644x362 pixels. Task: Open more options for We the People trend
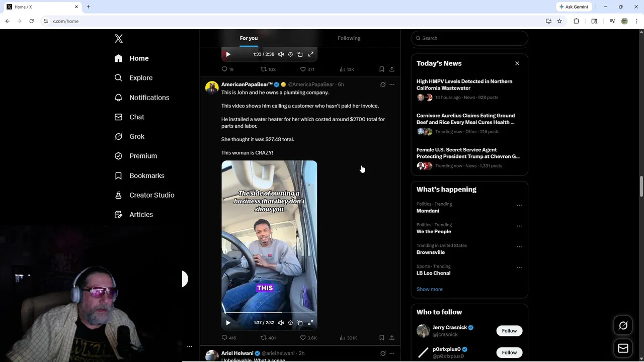coord(519,226)
